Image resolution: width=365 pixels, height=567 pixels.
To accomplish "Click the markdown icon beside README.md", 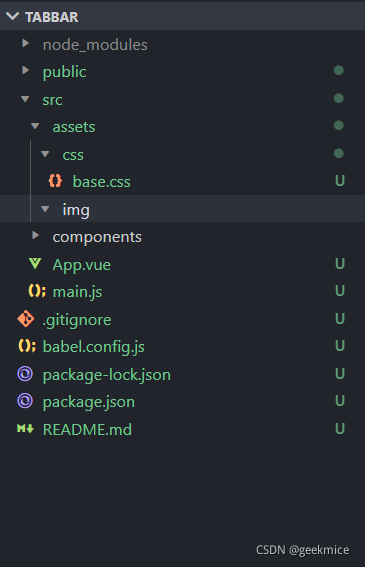I will click(25, 429).
